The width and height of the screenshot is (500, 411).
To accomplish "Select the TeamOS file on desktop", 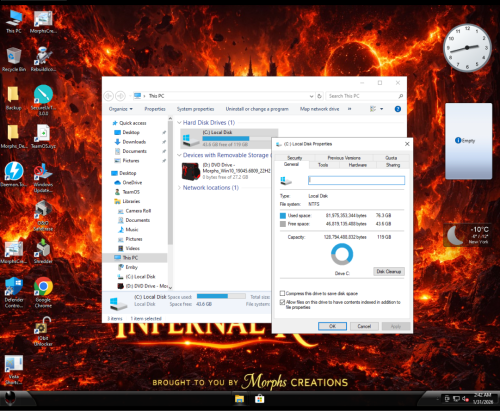I will [43, 136].
